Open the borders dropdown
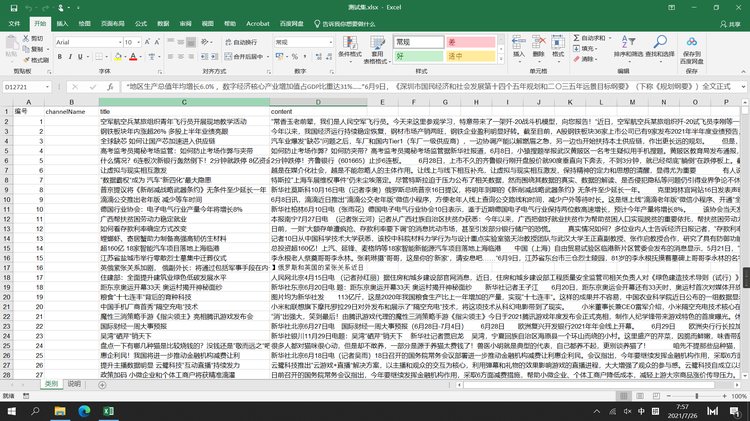This screenshot has width=750, height=421. (x=105, y=56)
